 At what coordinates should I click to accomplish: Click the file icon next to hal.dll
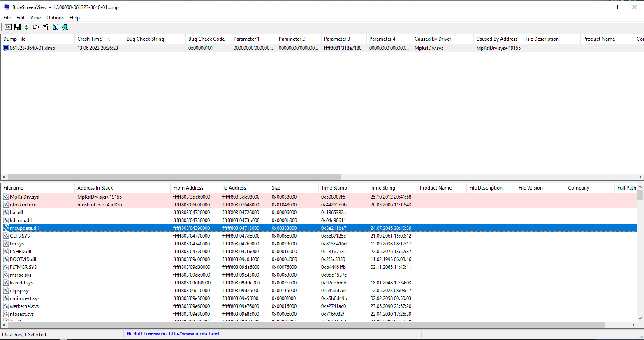(6, 213)
